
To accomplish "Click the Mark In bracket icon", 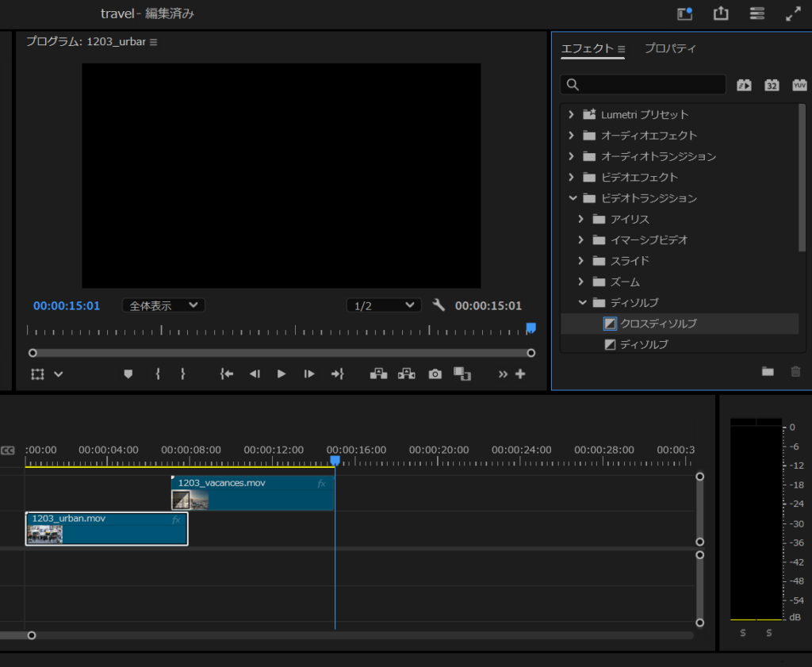I will click(158, 374).
